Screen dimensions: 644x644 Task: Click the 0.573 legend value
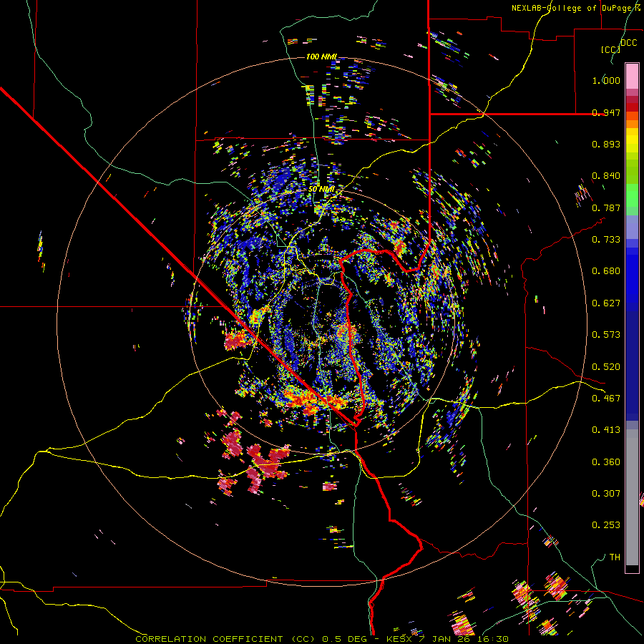(x=606, y=335)
